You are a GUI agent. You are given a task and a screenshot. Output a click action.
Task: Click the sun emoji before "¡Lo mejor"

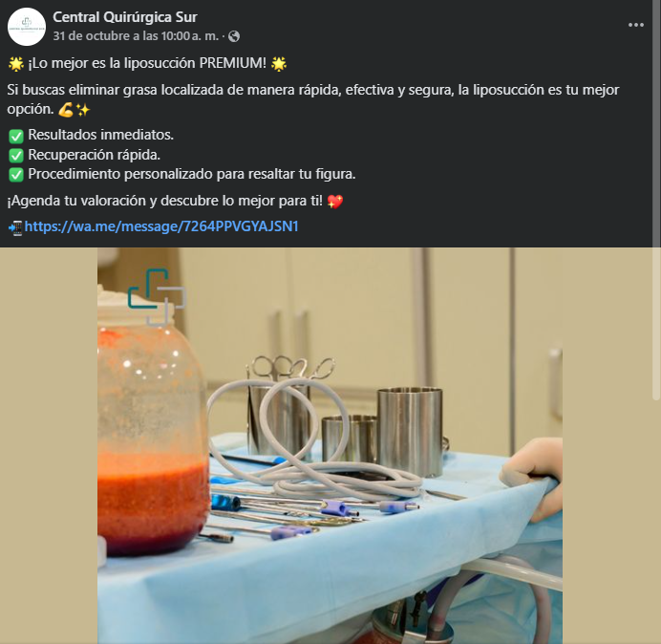tap(15, 64)
